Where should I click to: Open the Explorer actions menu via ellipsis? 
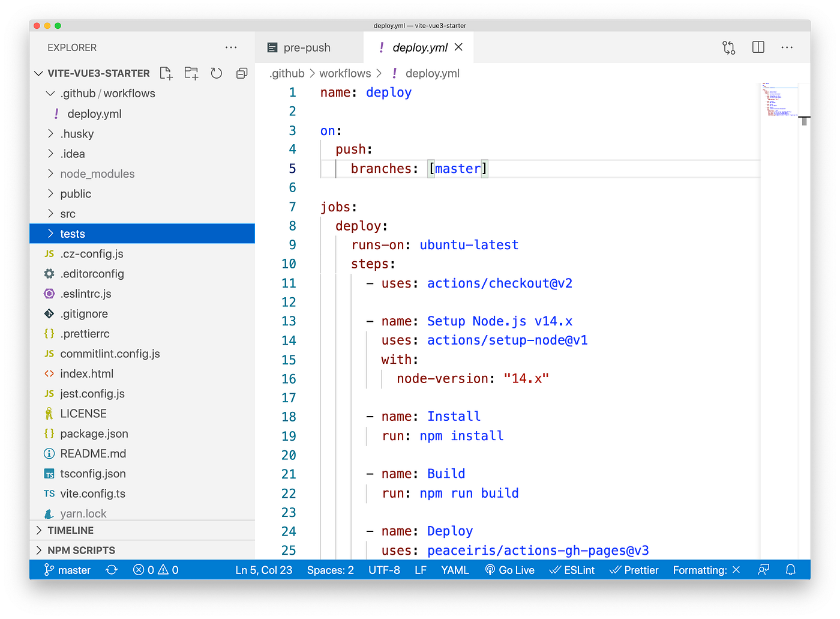click(x=231, y=47)
